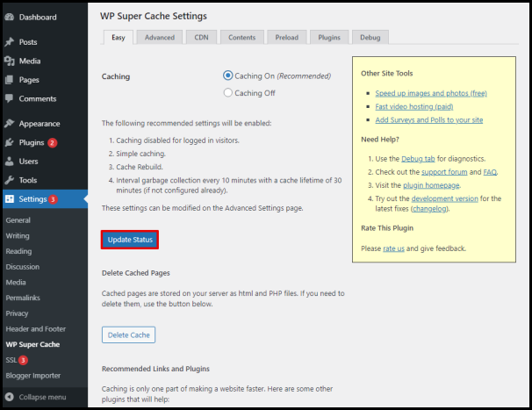
Task: Switch to the Preload tab
Action: (287, 38)
